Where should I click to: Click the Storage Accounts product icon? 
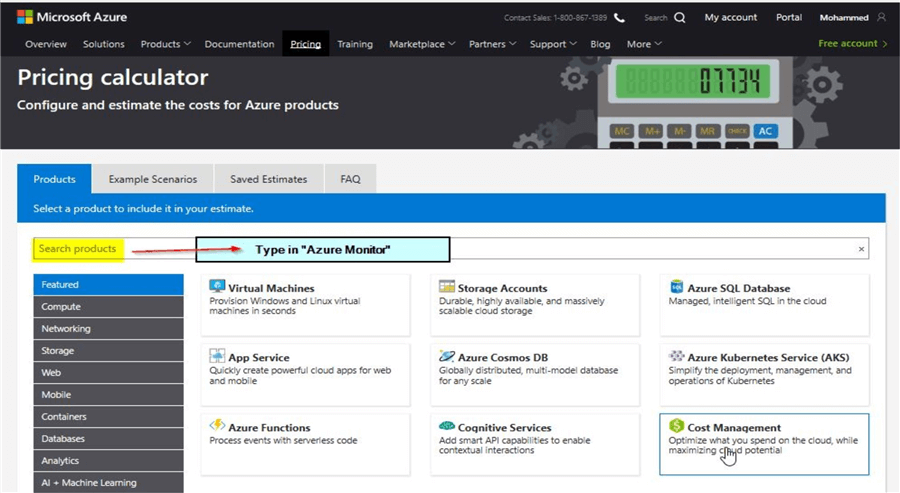point(447,286)
